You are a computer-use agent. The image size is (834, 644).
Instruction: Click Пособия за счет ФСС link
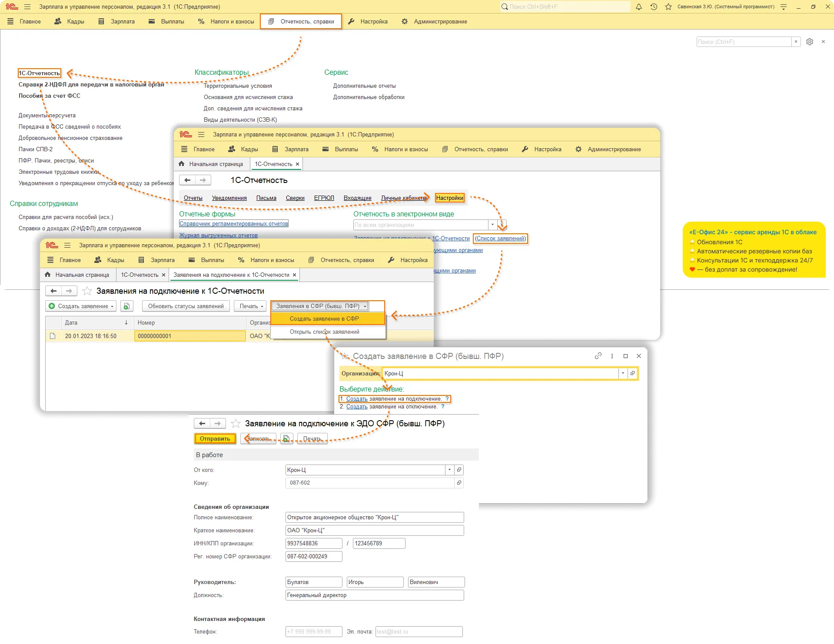[x=49, y=96]
